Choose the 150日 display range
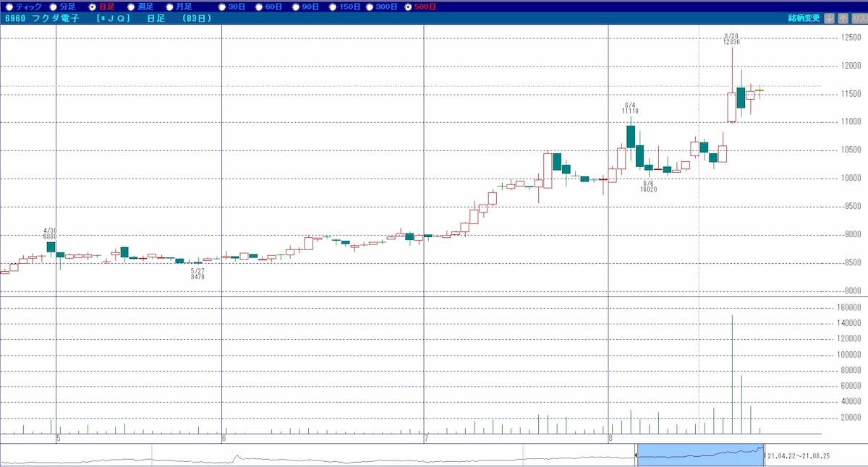This screenshot has height=467, width=868. 332,7
